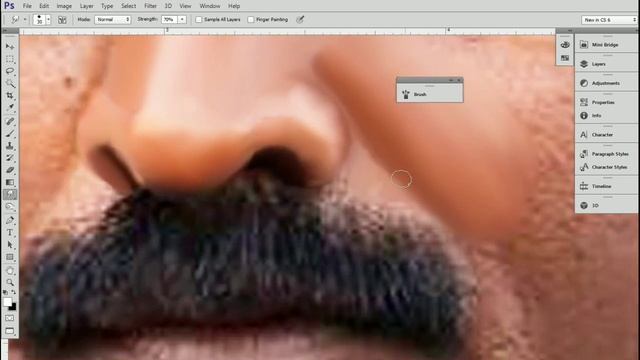Enable Sample All Layers checkbox
Viewport: 640px width, 360px height.
point(198,19)
